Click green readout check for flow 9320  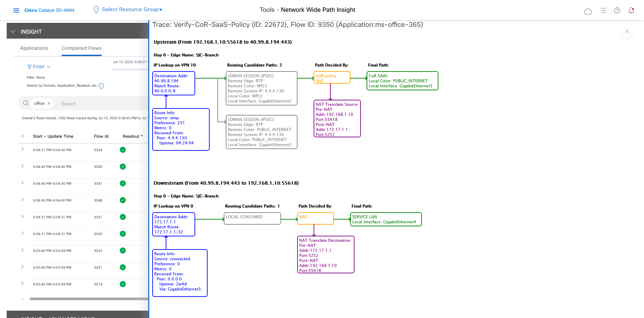(123, 234)
